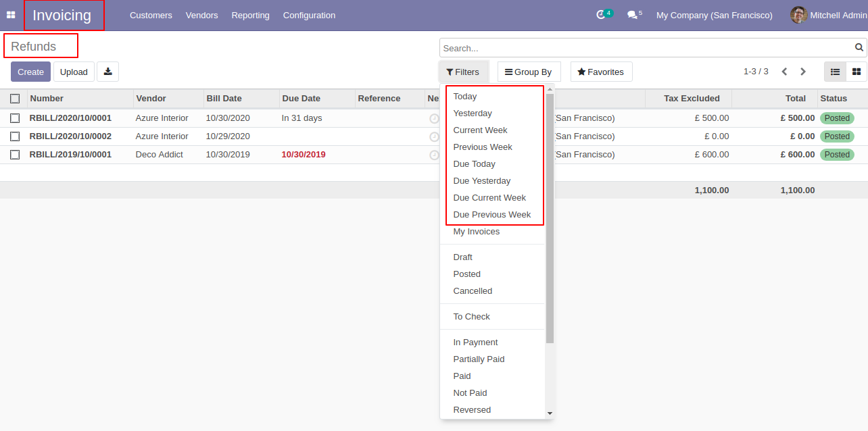The height and width of the screenshot is (431, 868).
Task: Go to next page arrow
Action: [x=803, y=72]
